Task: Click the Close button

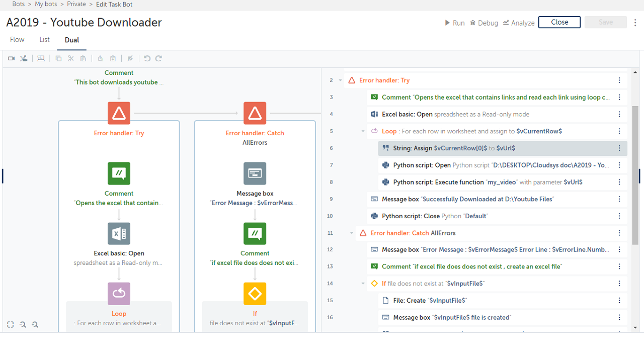Action: (x=559, y=22)
